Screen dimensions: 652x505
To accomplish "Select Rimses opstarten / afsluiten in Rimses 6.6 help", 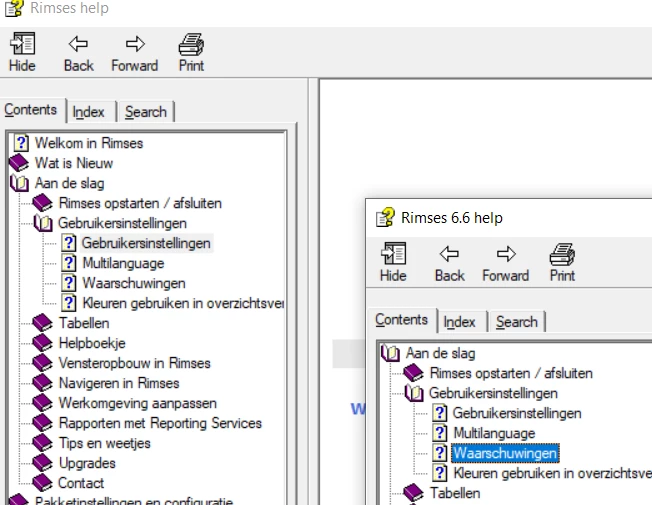I will [x=511, y=373].
